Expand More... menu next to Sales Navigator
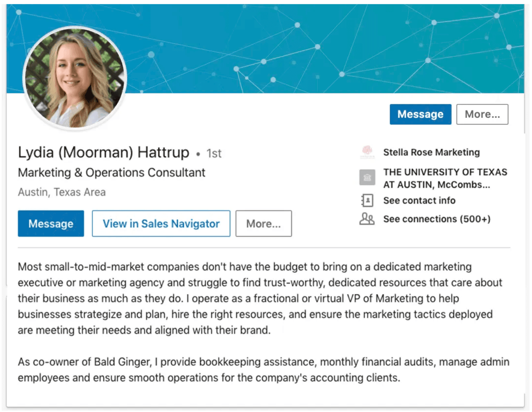This screenshot has width=532, height=412. [x=264, y=224]
